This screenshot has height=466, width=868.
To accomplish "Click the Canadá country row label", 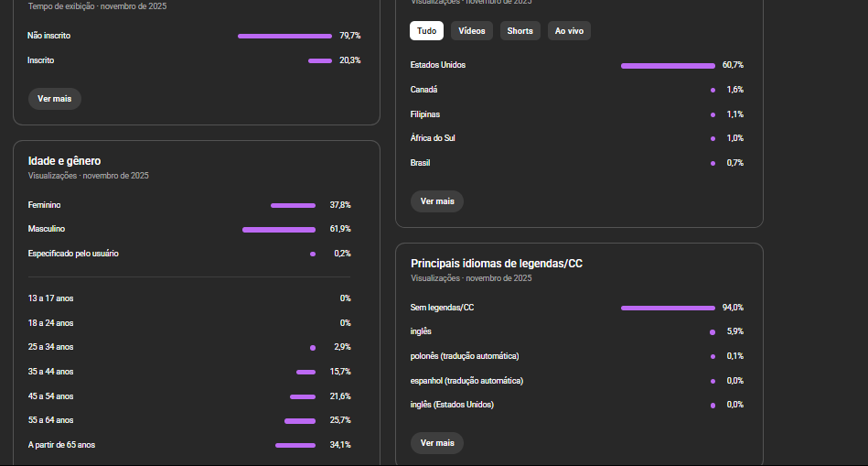I will click(x=424, y=90).
